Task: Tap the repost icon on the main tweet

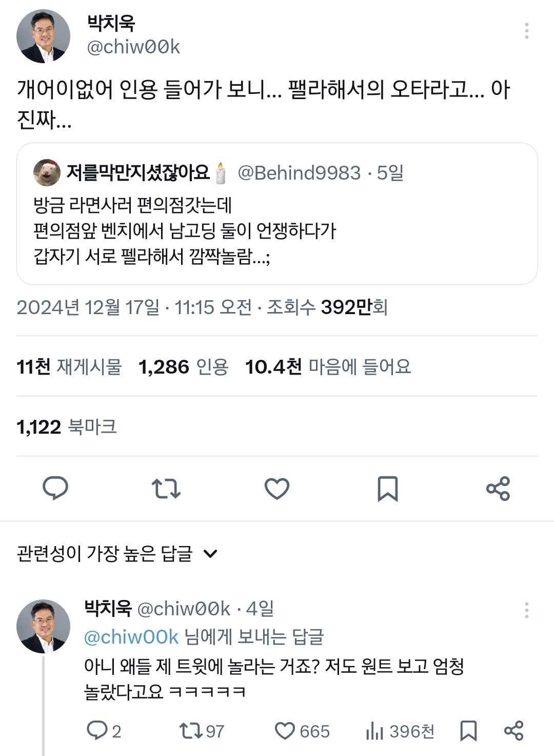Action: (x=166, y=489)
